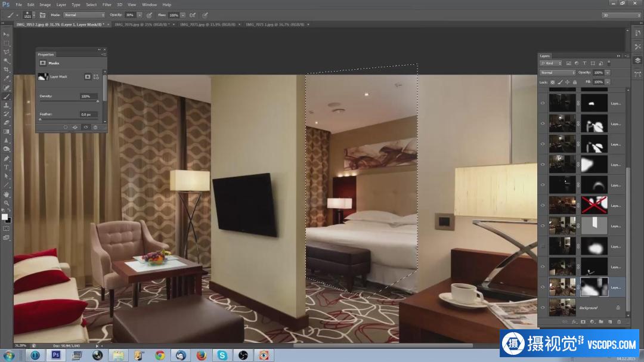
Task: Open the Window menu
Action: (x=149, y=5)
